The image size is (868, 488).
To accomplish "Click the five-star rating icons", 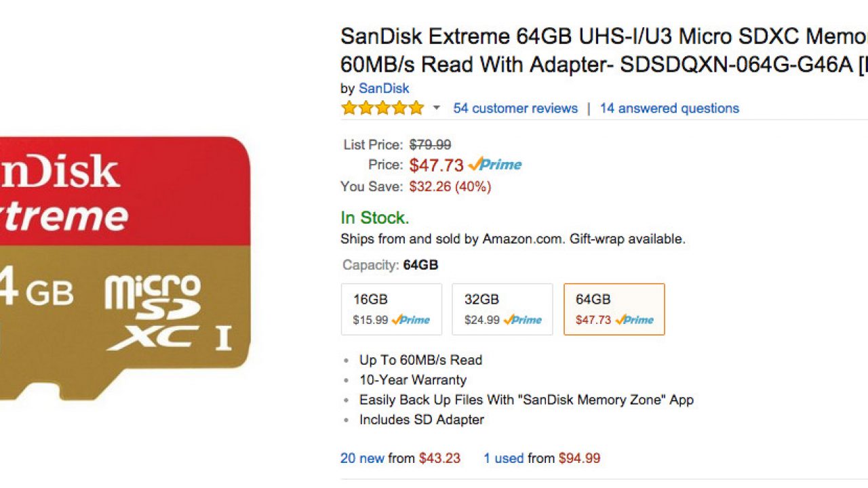I will pos(382,108).
